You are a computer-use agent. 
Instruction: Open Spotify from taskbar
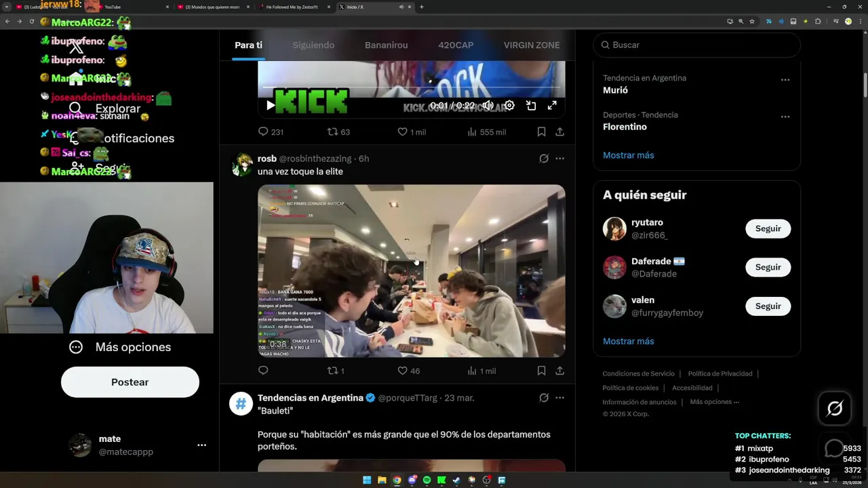click(x=427, y=481)
